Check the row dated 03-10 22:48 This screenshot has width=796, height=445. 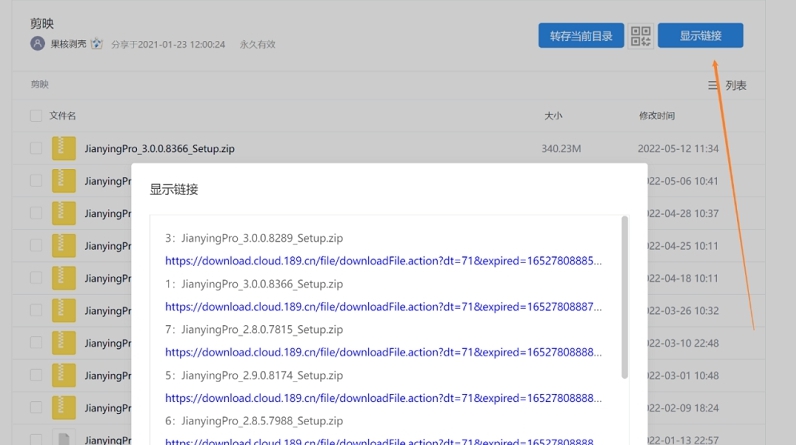click(36, 343)
